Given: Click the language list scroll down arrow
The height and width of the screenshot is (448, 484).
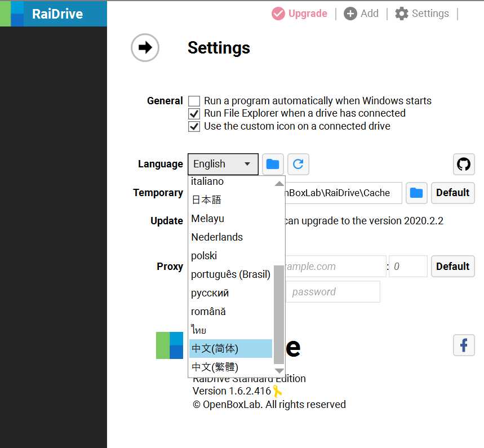Looking at the screenshot, I should click(x=279, y=371).
